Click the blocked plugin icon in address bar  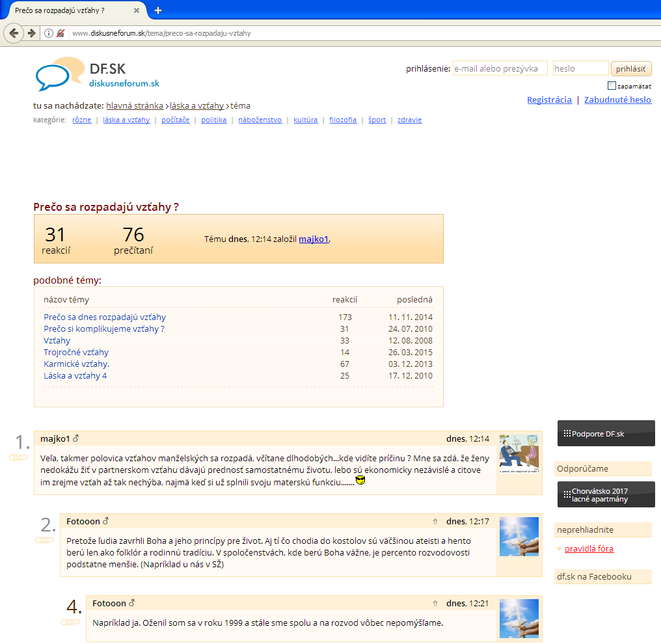click(x=61, y=33)
